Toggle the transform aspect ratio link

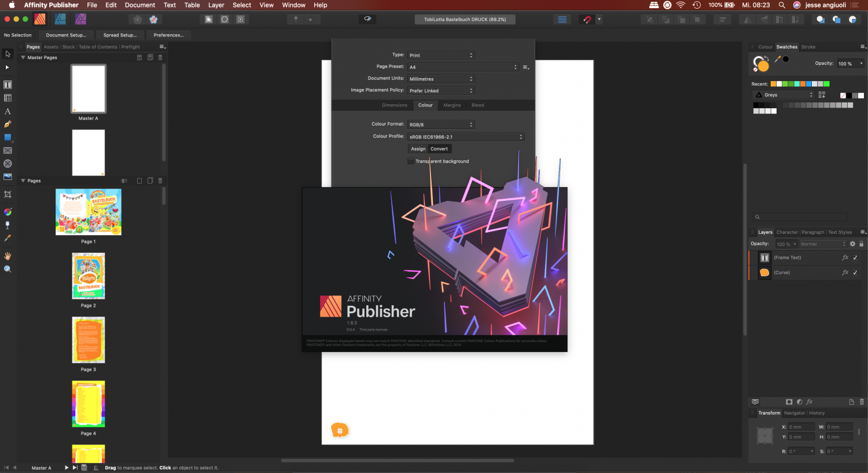pyautogui.click(x=859, y=432)
